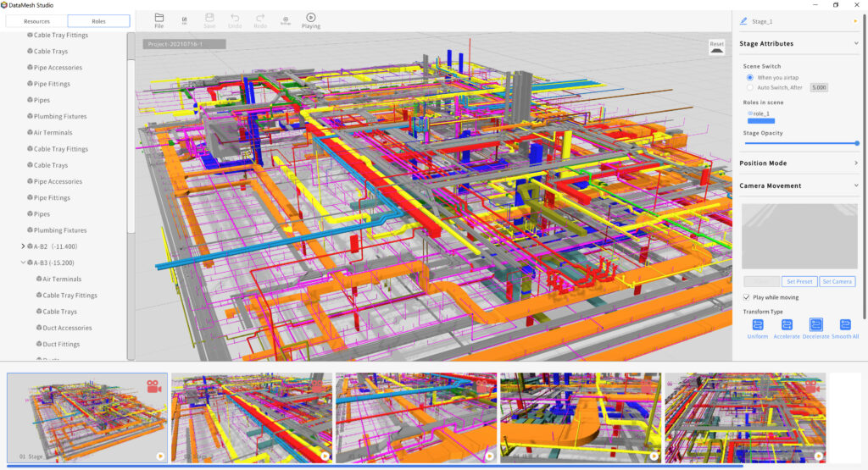The width and height of the screenshot is (868, 470).
Task: Click the Set Camera button
Action: pos(837,282)
